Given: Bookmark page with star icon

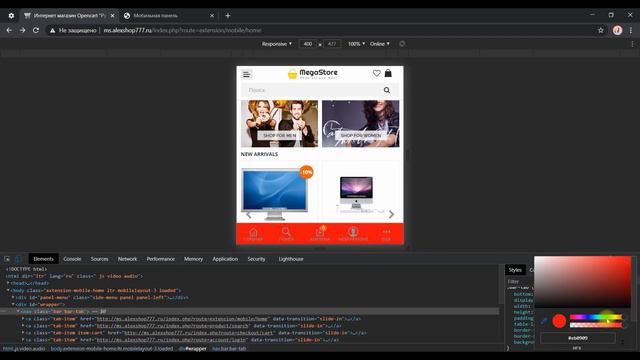Looking at the screenshot, I should pos(600,30).
